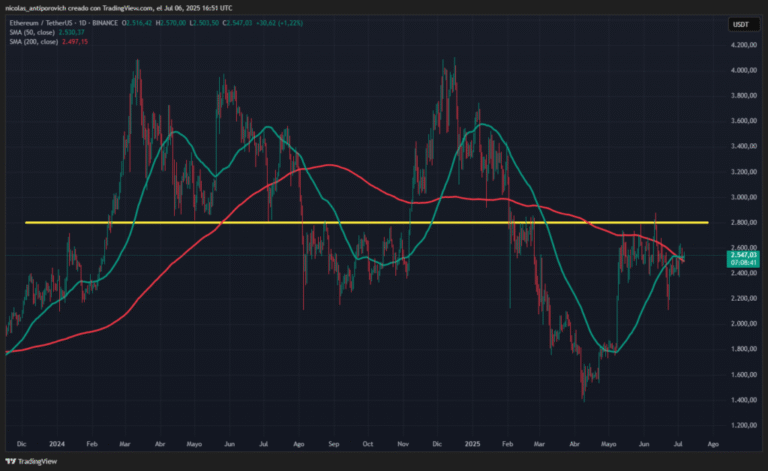
Task: Select the open value O2.516,42
Action: pos(137,23)
